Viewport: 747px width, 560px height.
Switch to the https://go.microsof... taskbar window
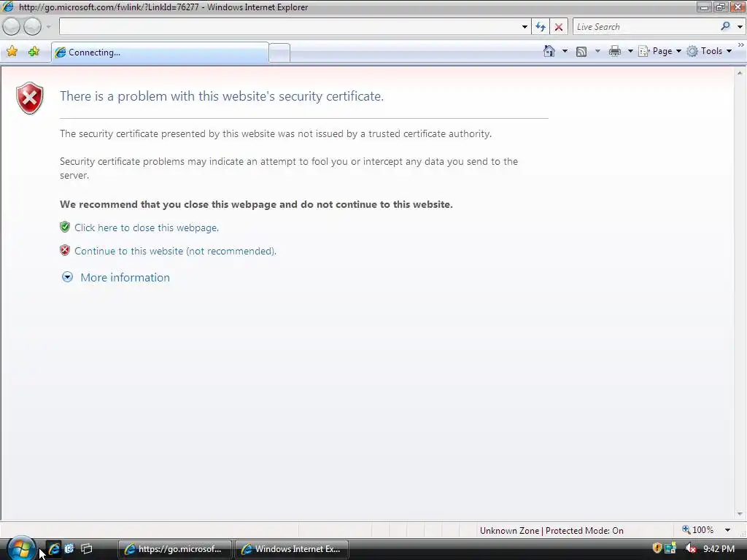click(x=174, y=549)
